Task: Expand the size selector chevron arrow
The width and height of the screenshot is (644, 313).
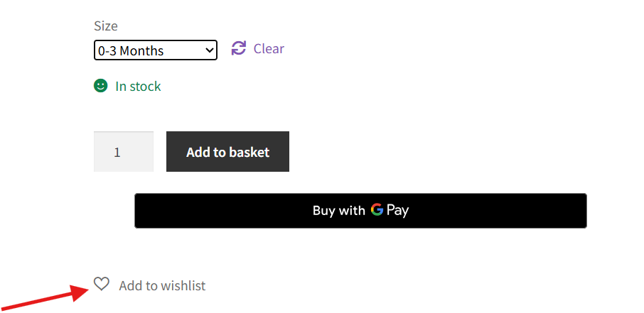Action: click(x=209, y=50)
